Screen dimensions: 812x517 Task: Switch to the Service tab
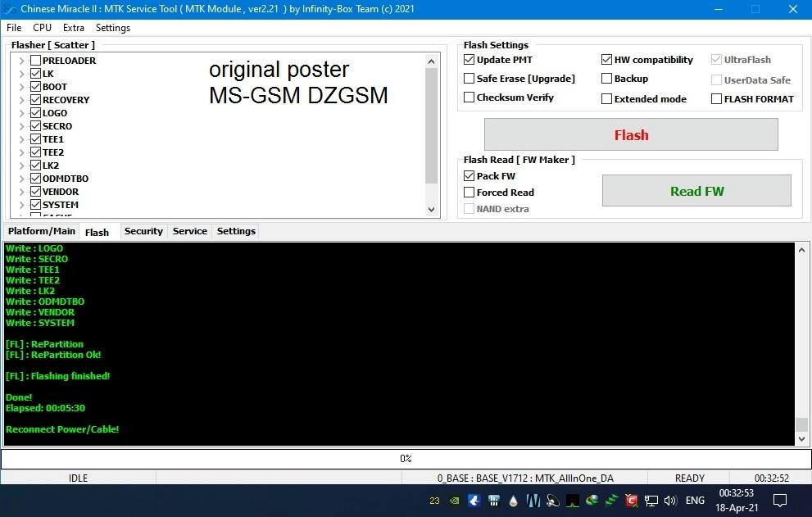click(190, 231)
